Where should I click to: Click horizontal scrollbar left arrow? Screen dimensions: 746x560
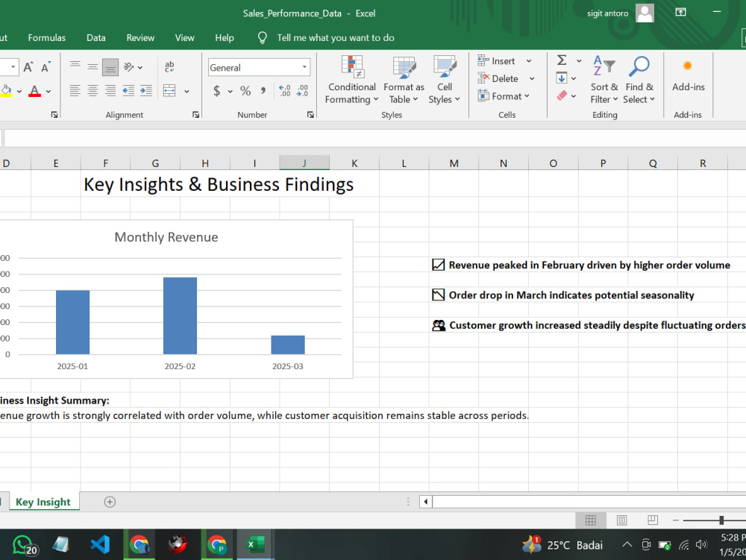tap(426, 502)
